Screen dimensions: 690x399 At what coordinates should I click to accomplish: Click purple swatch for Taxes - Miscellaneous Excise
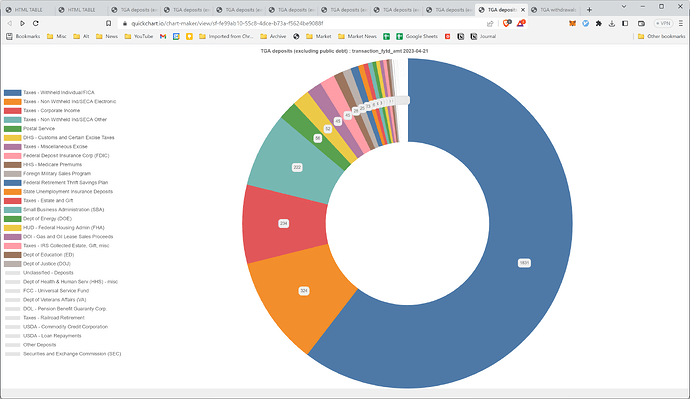[12, 146]
